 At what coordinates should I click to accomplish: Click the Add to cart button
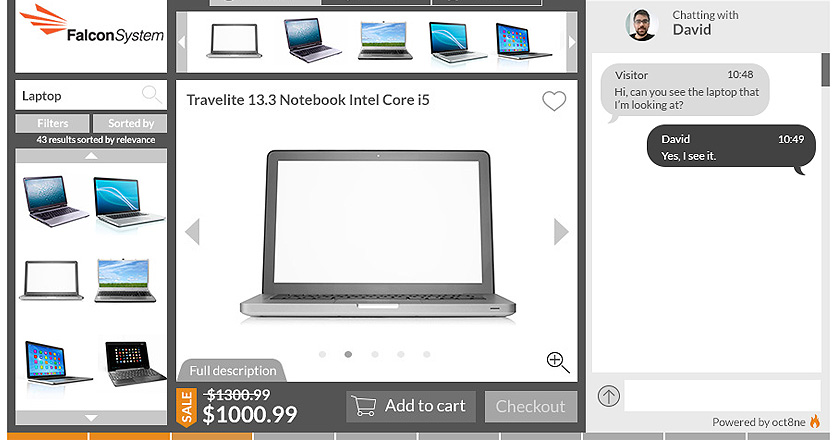[411, 406]
